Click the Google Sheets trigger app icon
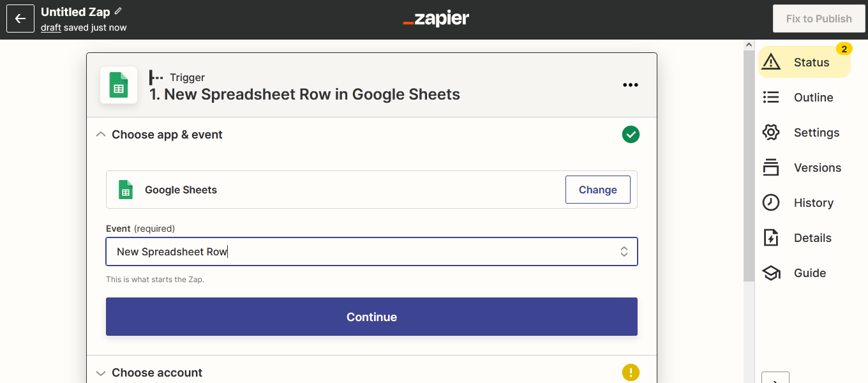The width and height of the screenshot is (868, 383). [119, 85]
